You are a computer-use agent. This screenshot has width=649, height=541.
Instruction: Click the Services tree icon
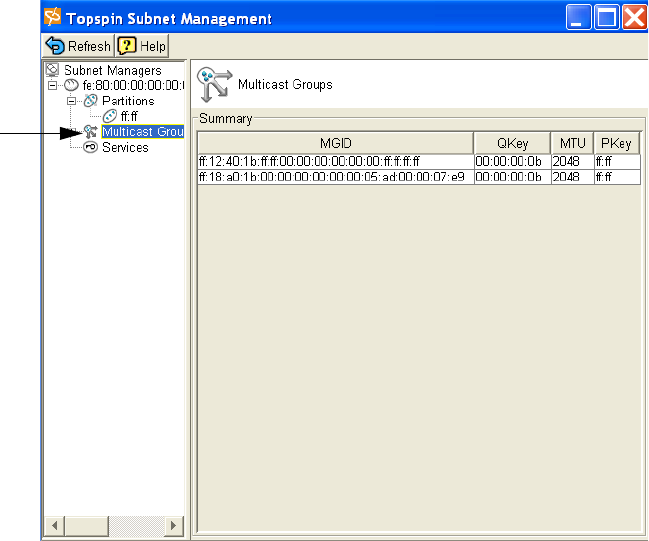[x=90, y=147]
